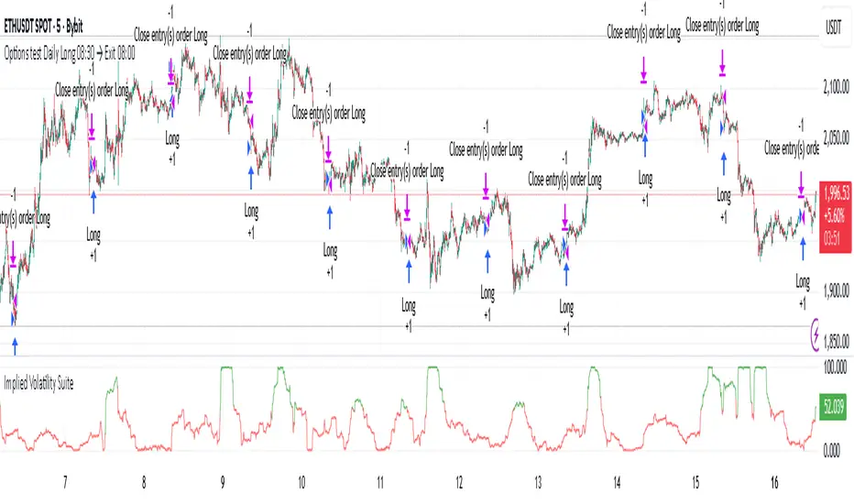Click date label 15 on time axis

(696, 482)
